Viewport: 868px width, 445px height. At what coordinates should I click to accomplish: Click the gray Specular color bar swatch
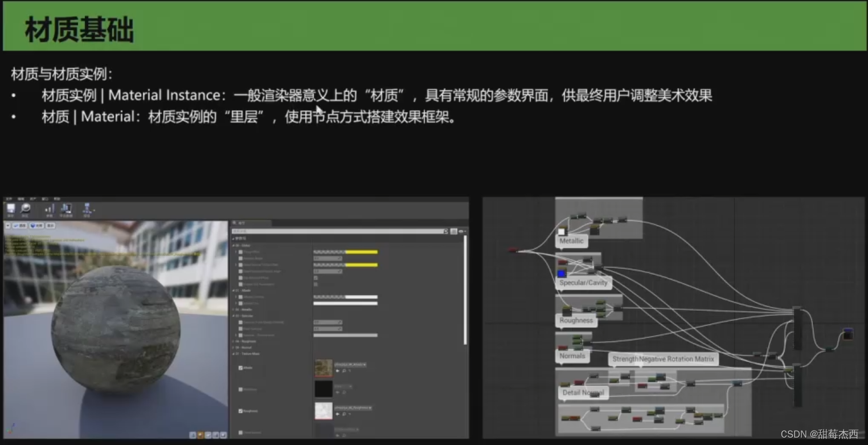pos(346,335)
